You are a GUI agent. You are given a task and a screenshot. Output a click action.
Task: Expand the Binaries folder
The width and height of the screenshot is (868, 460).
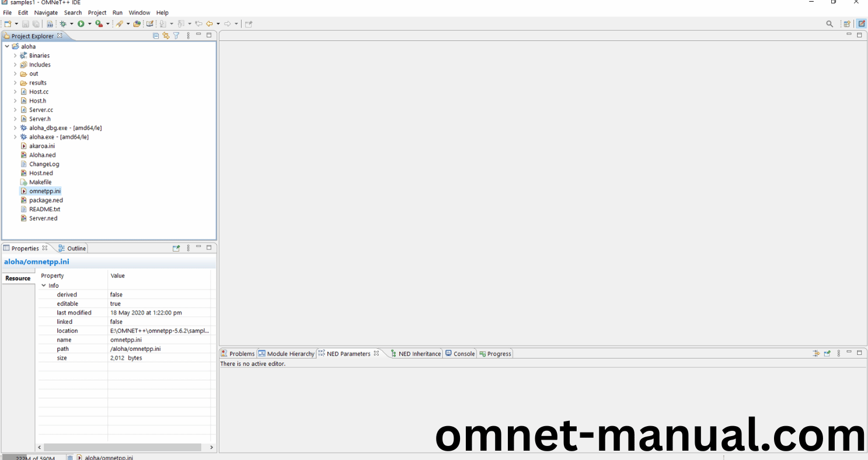[x=15, y=55]
